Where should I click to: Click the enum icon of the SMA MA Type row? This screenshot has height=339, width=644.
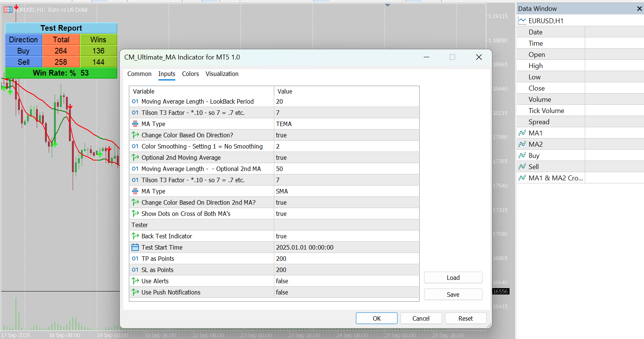pyautogui.click(x=135, y=191)
